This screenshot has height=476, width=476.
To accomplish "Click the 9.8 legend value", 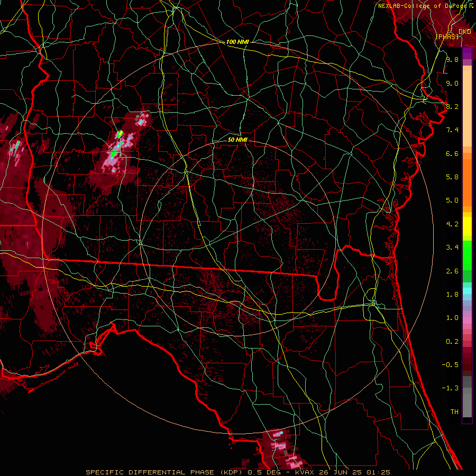I will coord(452,59).
